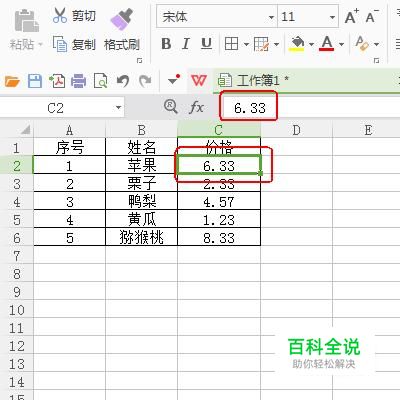
Task: Redo the last action
Action: 145,81
